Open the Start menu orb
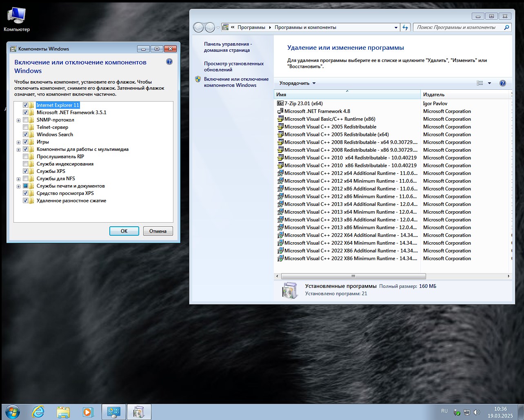This screenshot has height=420, width=524. point(13,412)
